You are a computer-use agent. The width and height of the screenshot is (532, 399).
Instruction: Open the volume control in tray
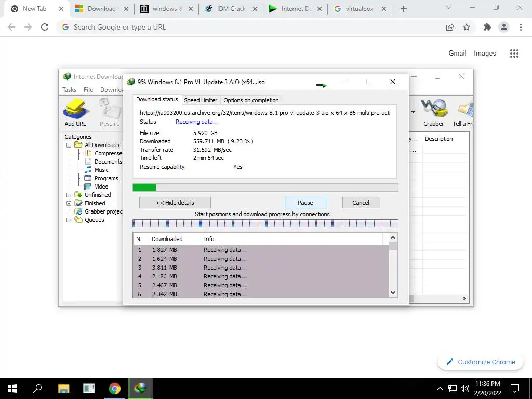pyautogui.click(x=465, y=389)
